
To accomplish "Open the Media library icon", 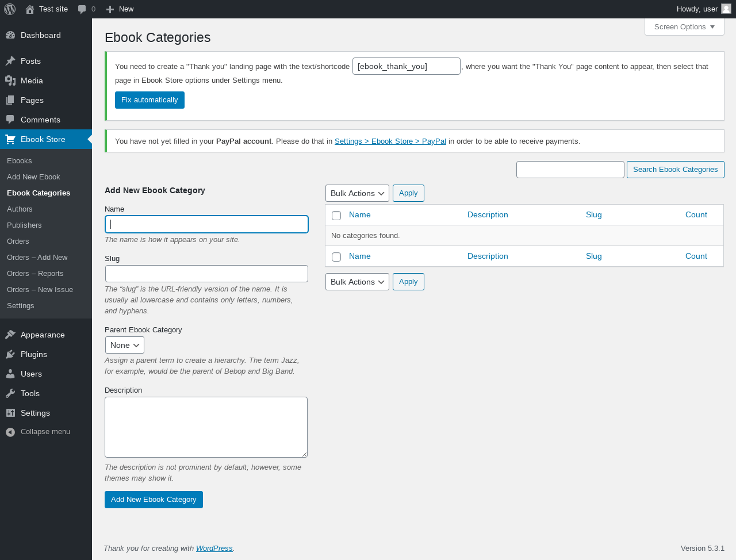I will pyautogui.click(x=10, y=80).
